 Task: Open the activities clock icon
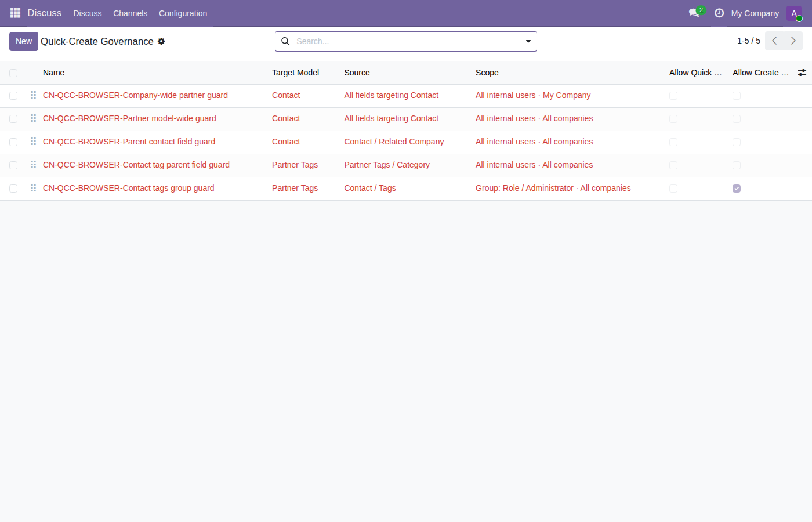tap(719, 13)
